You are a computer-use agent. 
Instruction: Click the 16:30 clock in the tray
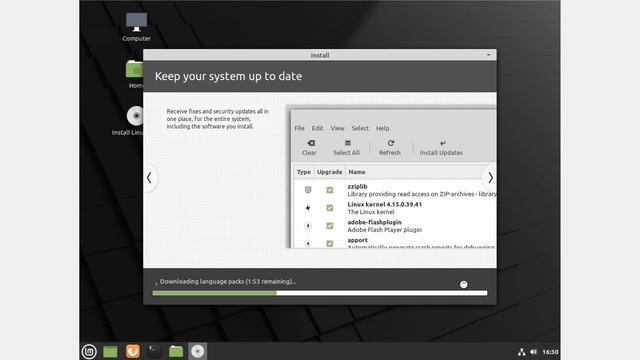(550, 352)
